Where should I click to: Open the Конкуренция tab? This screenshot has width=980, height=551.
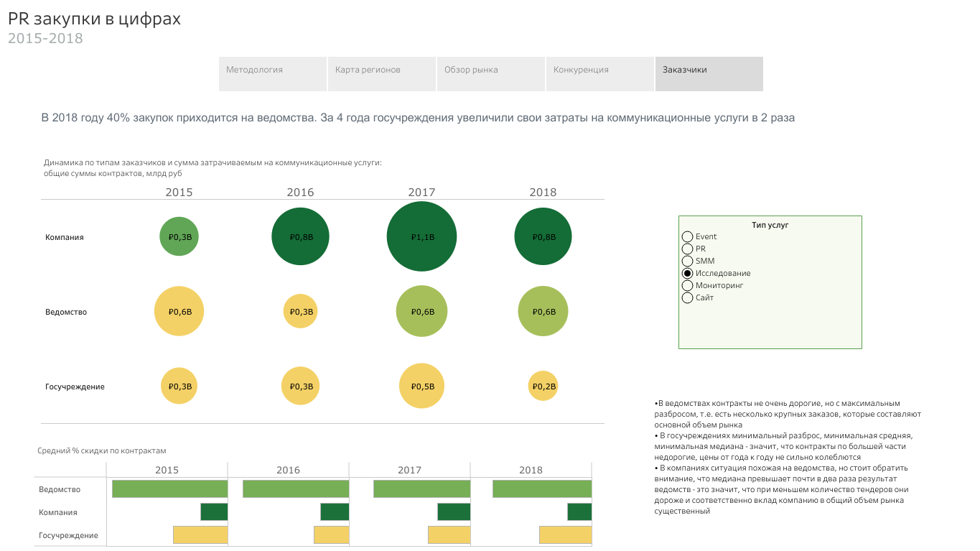[600, 74]
